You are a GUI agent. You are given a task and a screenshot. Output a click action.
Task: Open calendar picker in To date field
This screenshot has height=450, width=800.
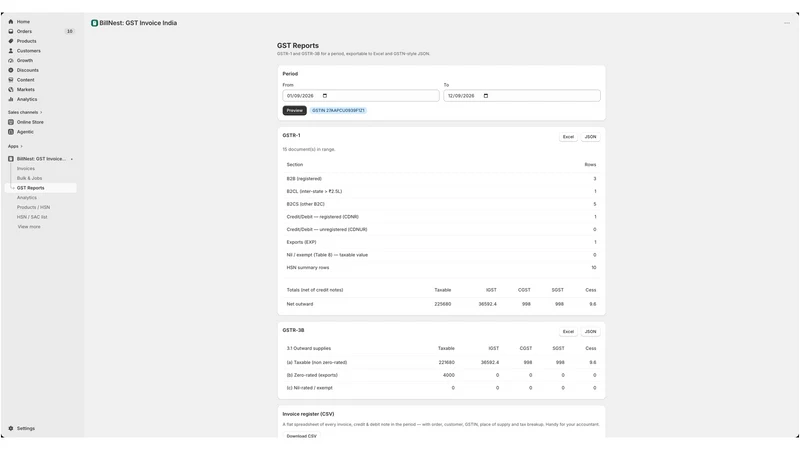coord(486,96)
